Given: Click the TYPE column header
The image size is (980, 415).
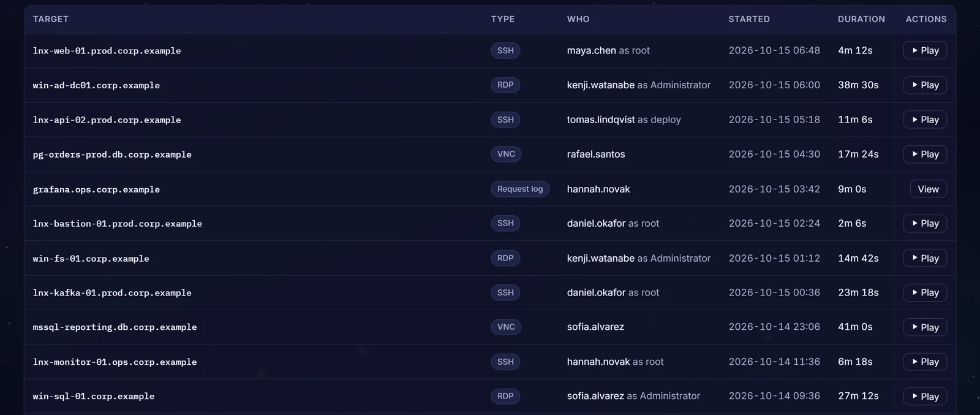Looking at the screenshot, I should click(x=503, y=19).
